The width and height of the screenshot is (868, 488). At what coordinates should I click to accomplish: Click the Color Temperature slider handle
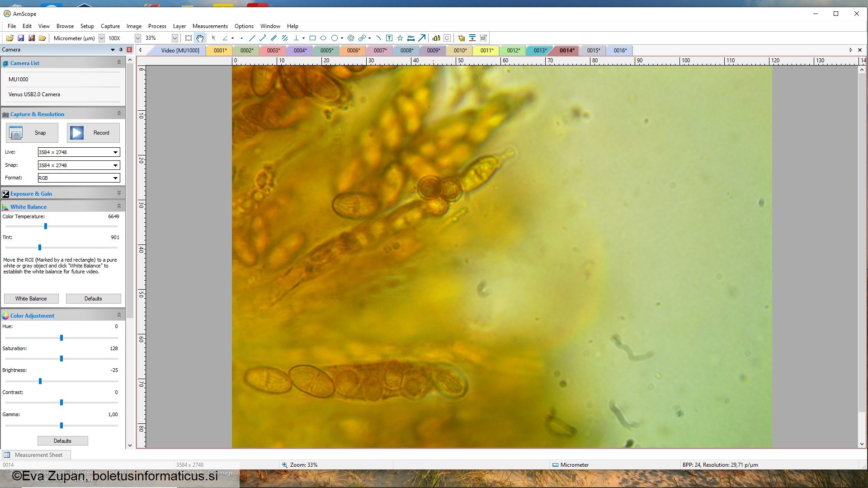46,226
